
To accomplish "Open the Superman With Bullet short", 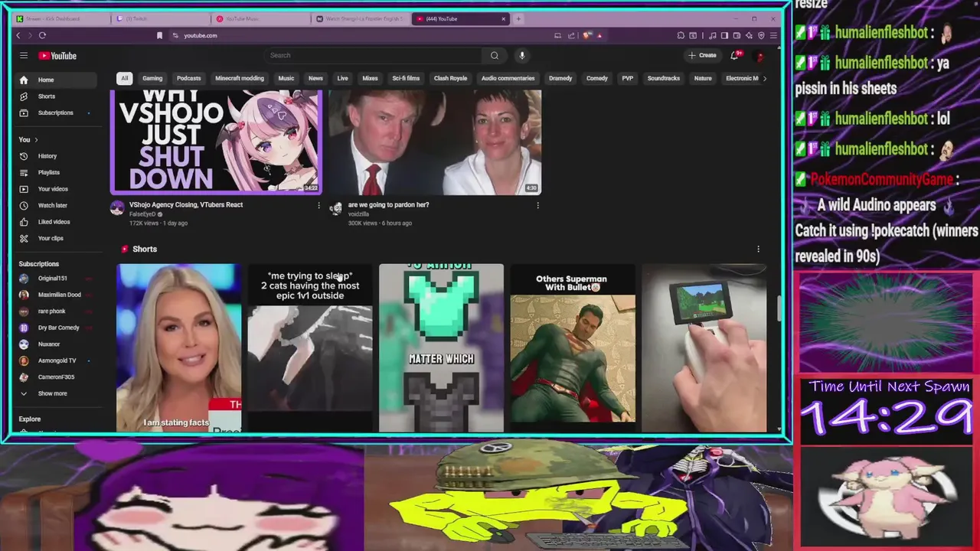I will (573, 348).
